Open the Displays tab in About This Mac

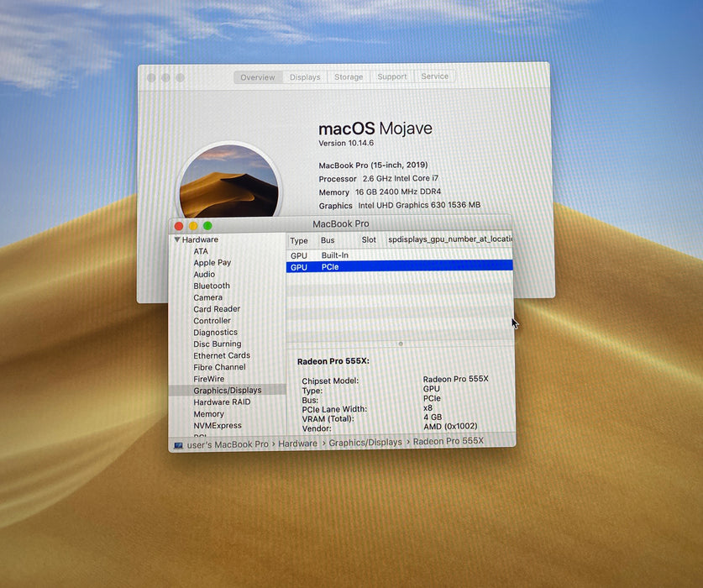click(305, 77)
